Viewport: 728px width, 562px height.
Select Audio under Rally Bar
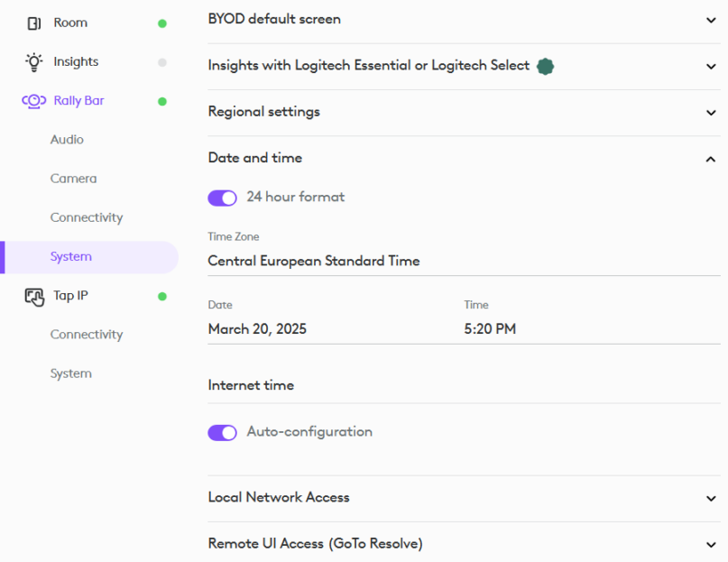(x=68, y=139)
